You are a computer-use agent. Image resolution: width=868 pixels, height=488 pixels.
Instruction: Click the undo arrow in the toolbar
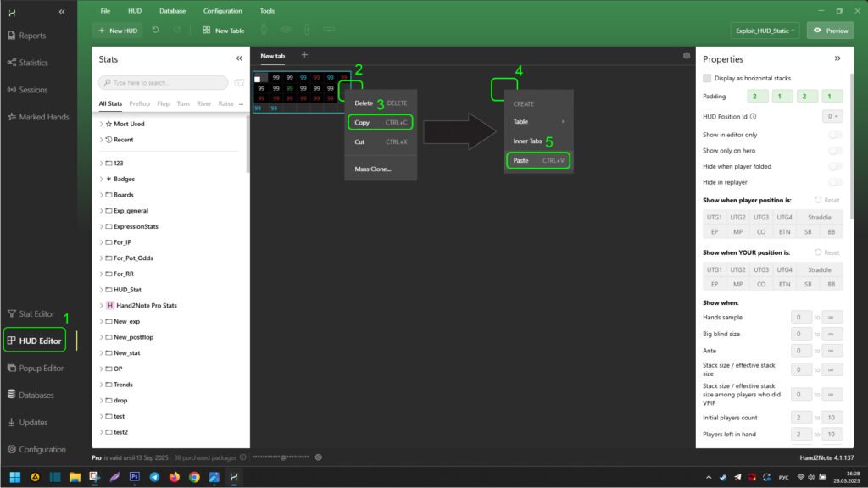pyautogui.click(x=155, y=30)
